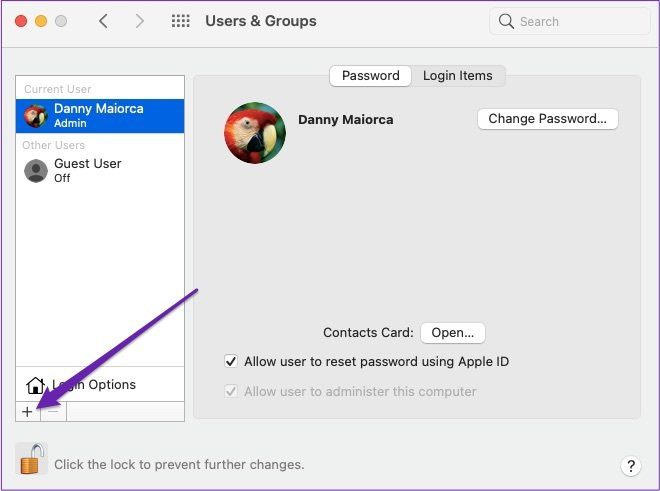
Task: Click the Users & Groups window title
Action: click(261, 21)
